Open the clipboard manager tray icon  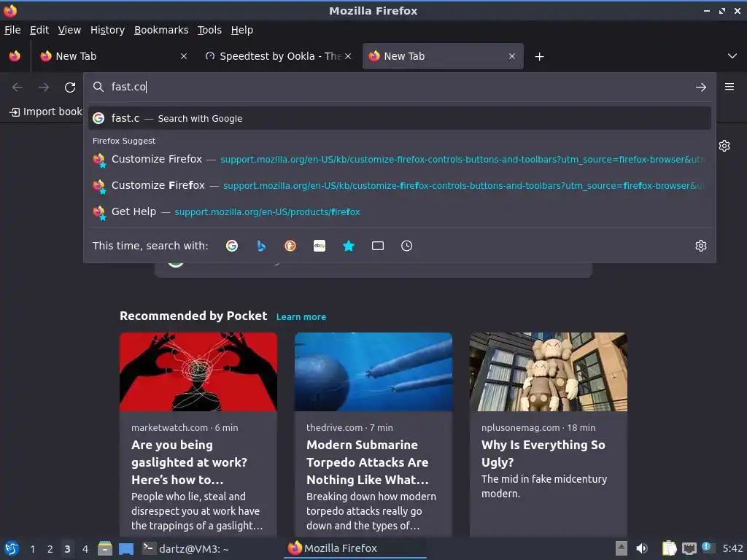pyautogui.click(x=670, y=548)
